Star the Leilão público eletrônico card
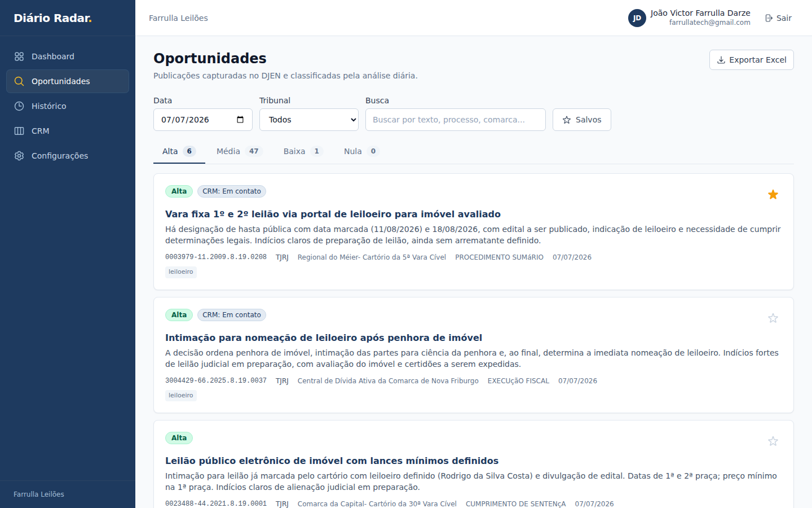The width and height of the screenshot is (812, 508). point(773,441)
